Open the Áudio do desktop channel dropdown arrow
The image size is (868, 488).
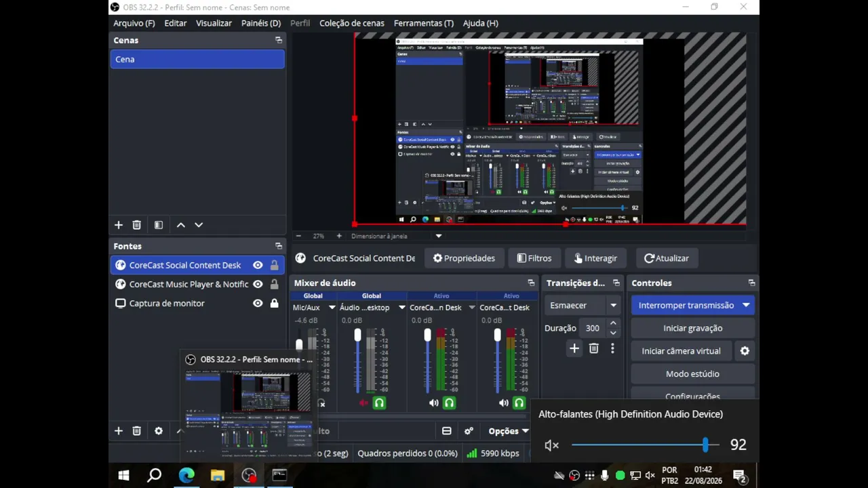click(x=401, y=308)
